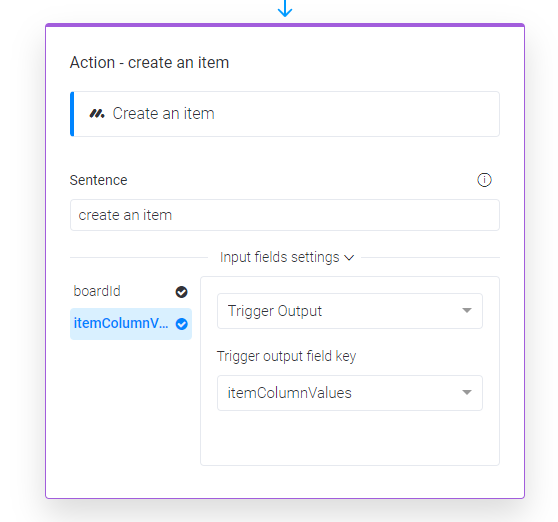This screenshot has width=558, height=522.
Task: Click the itemColumnValues dropdown caret
Action: pos(467,392)
